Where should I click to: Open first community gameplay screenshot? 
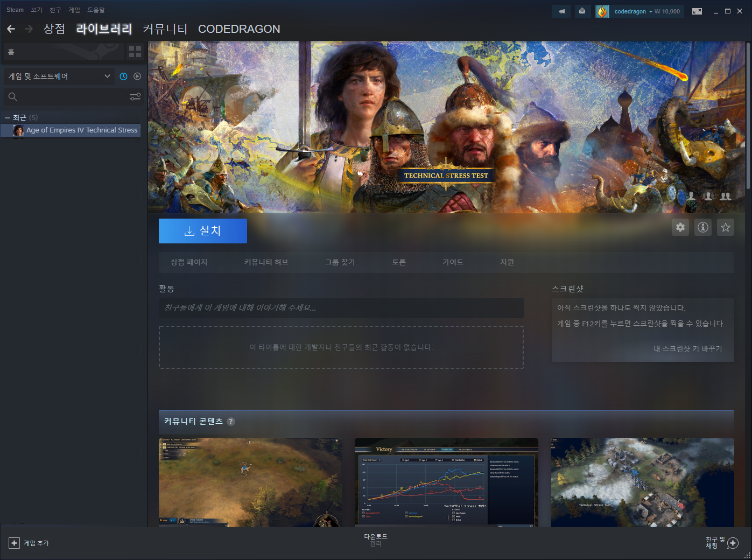pyautogui.click(x=250, y=482)
